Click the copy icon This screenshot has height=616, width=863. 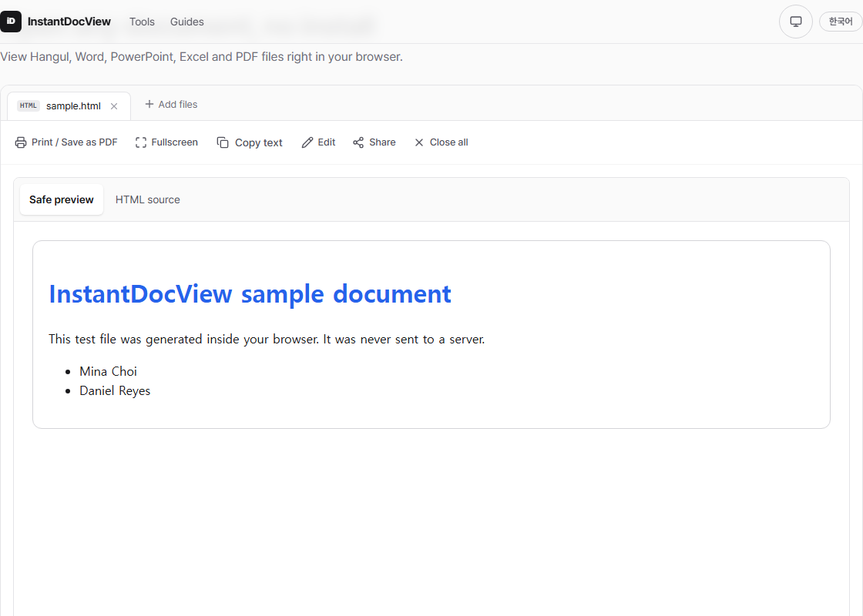[x=223, y=142]
